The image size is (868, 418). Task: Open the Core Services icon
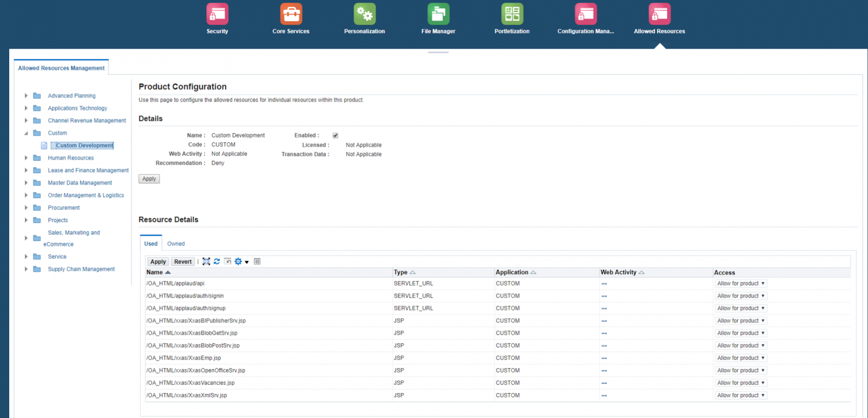[x=291, y=14]
